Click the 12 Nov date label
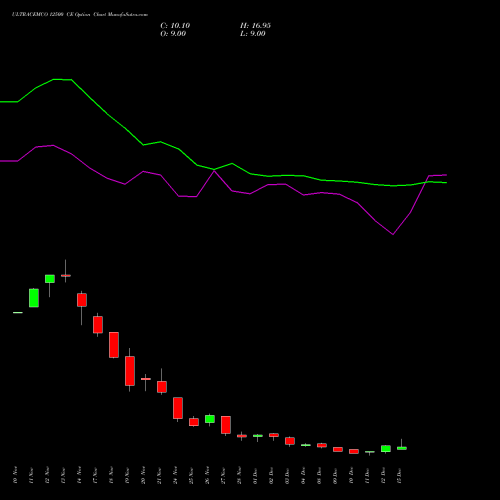Image resolution: width=500 pixels, height=500 pixels. (47, 475)
